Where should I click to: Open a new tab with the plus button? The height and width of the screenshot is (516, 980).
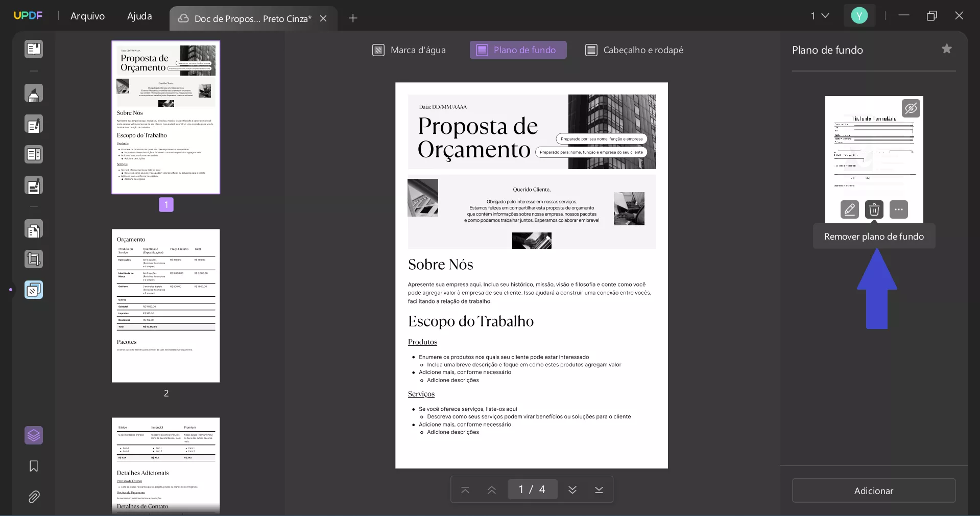tap(352, 18)
